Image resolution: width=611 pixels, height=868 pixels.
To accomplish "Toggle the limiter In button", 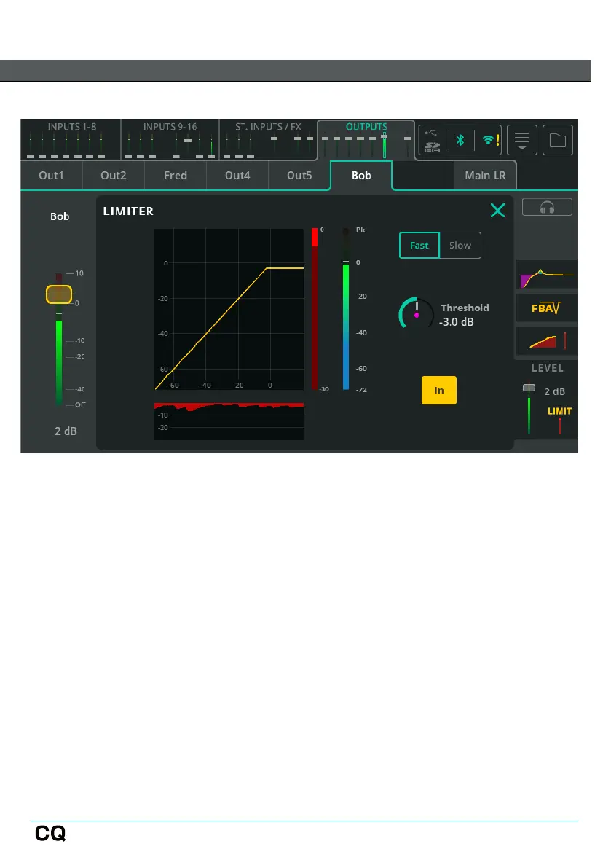I will pos(439,390).
